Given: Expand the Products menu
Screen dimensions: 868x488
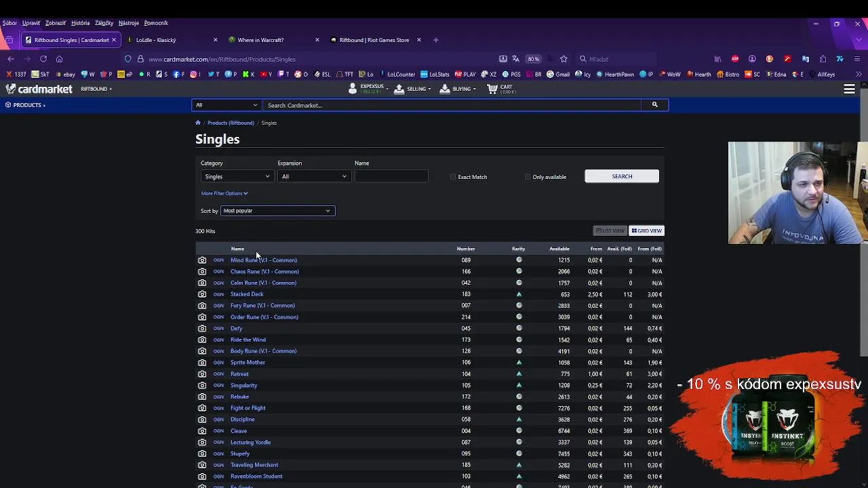Looking at the screenshot, I should pos(25,105).
